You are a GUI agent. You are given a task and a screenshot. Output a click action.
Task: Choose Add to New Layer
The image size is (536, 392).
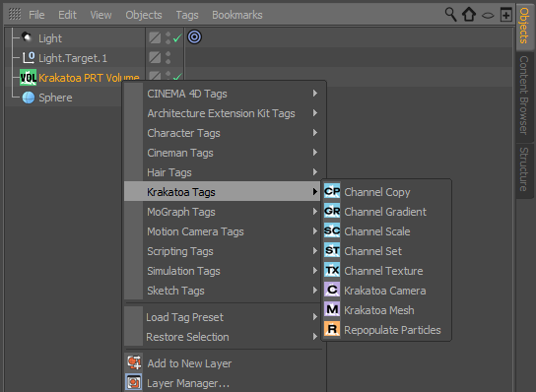(223, 363)
